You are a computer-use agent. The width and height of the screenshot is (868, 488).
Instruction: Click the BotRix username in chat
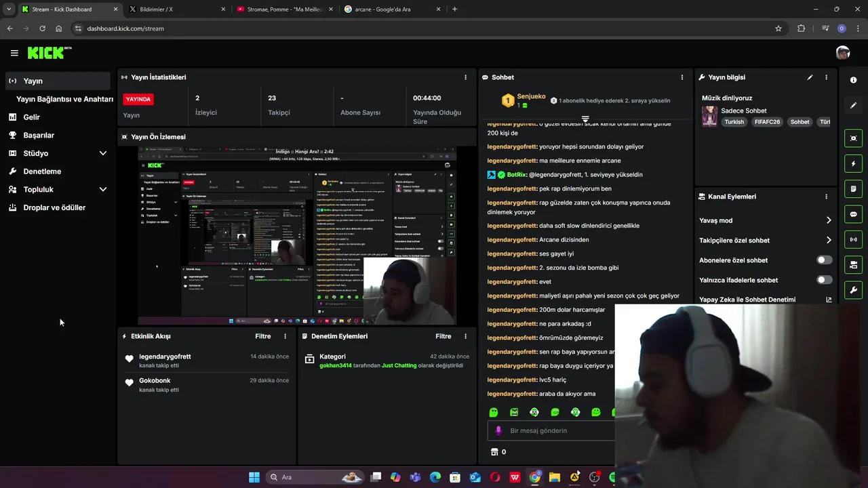coord(517,175)
